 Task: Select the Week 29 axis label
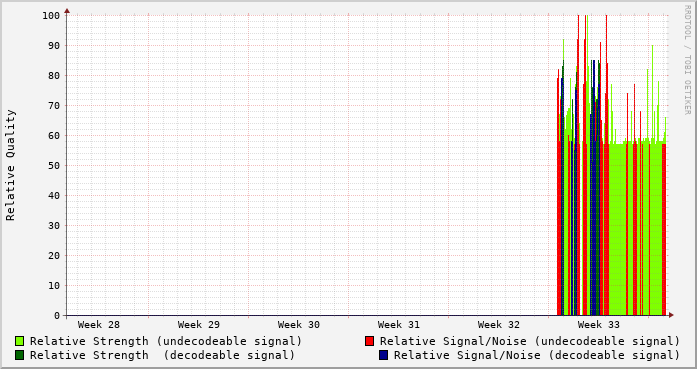coord(199,325)
